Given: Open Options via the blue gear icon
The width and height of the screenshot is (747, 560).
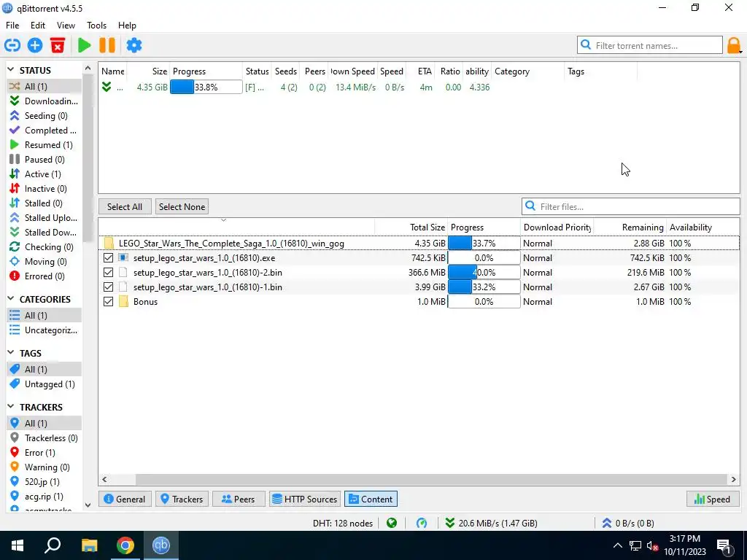Looking at the screenshot, I should pyautogui.click(x=134, y=45).
